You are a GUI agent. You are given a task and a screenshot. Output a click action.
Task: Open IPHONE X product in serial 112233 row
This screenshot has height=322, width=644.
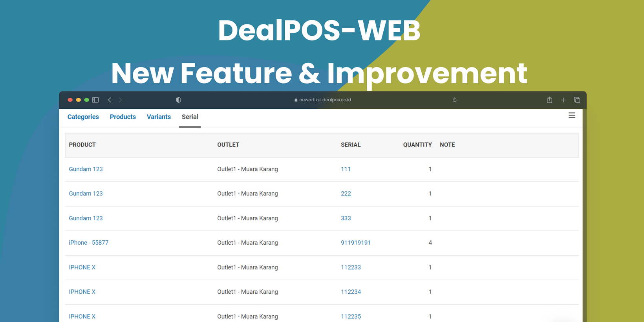pos(82,267)
